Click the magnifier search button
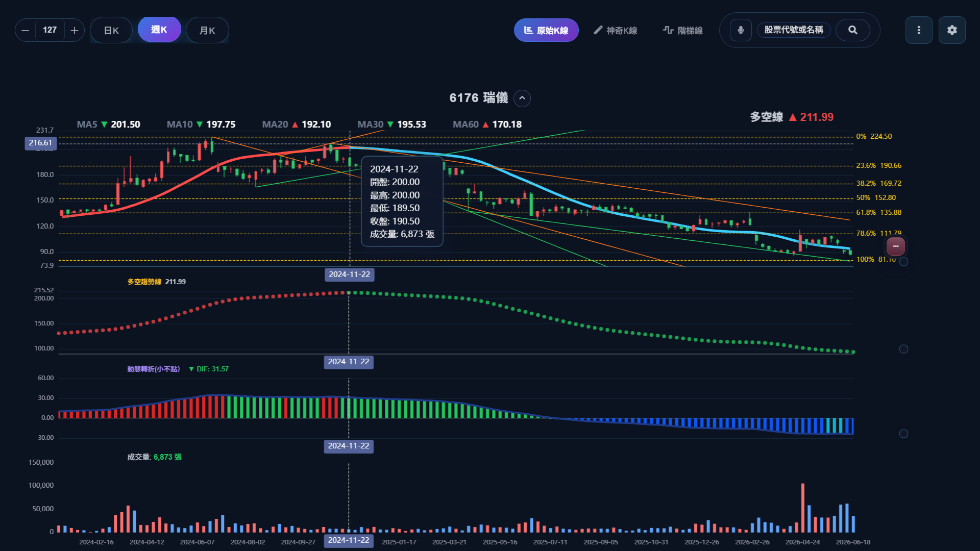The width and height of the screenshot is (980, 551). tap(853, 30)
